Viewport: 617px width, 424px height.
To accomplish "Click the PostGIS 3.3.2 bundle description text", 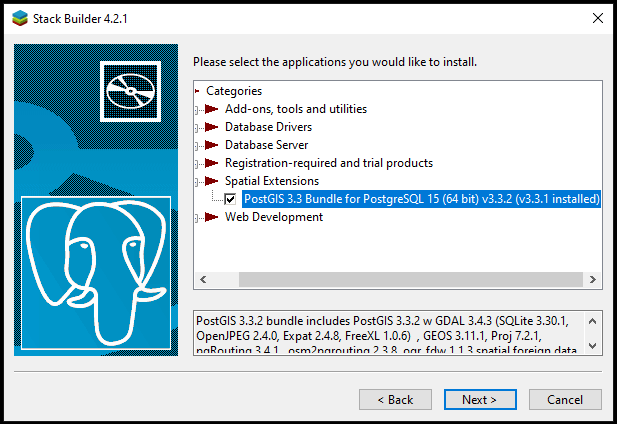I will 386,335.
